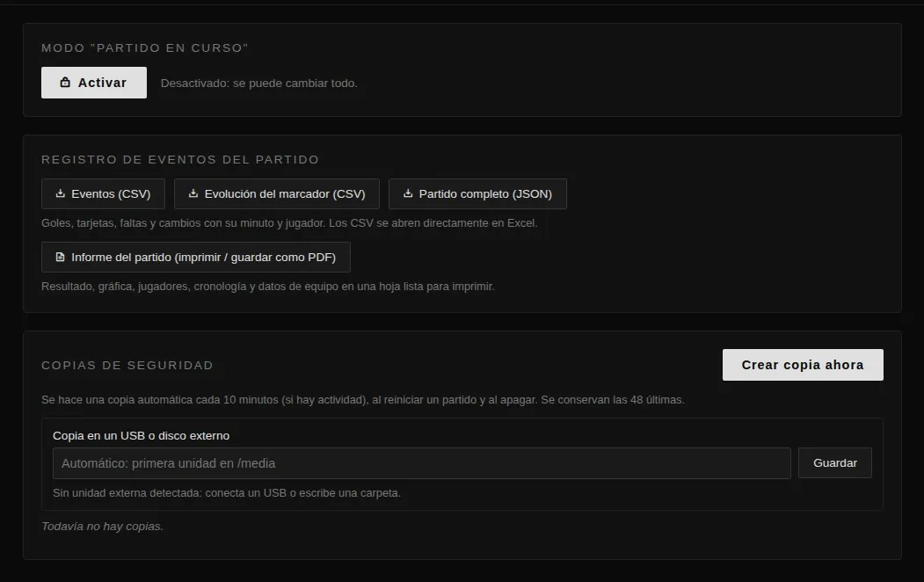
Task: Click the download icon of Partido completo (JSON)
Action: coord(408,193)
